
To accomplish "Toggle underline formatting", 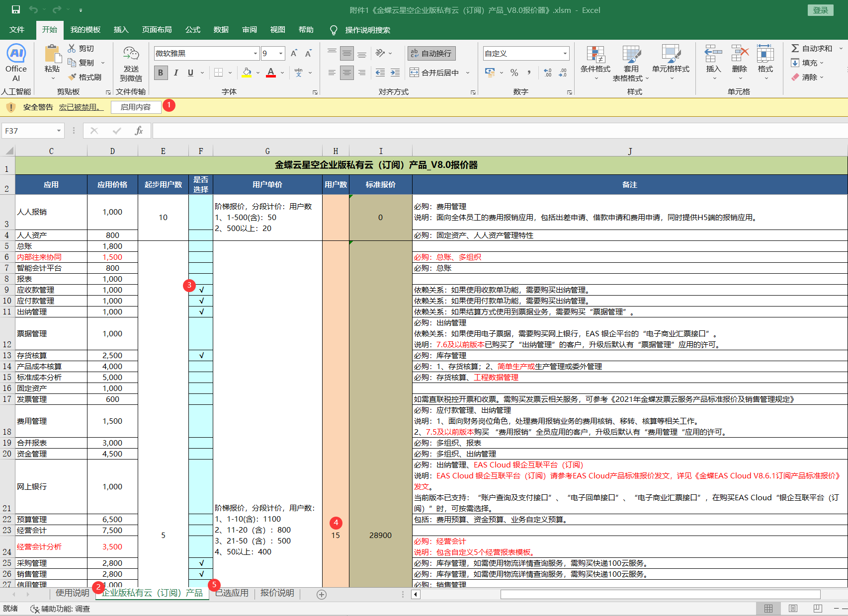I will tap(190, 73).
